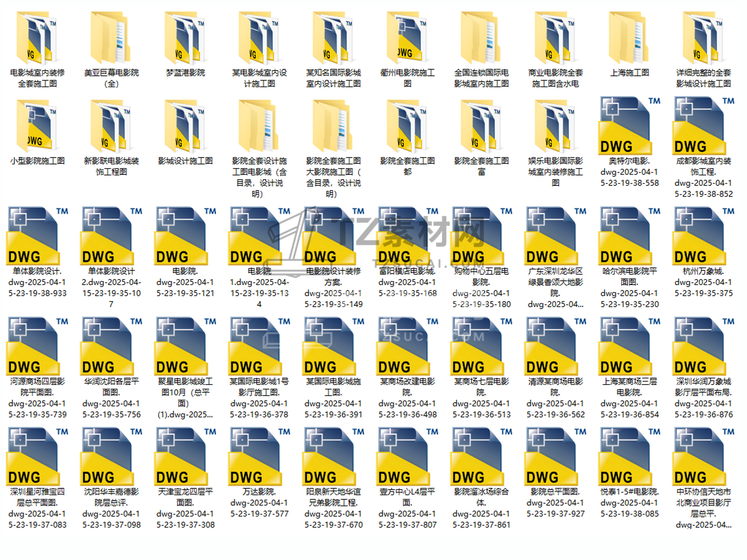Open the 某商场改建电影院 DWG file icon
The width and height of the screenshot is (747, 560).
pyautogui.click(x=407, y=346)
